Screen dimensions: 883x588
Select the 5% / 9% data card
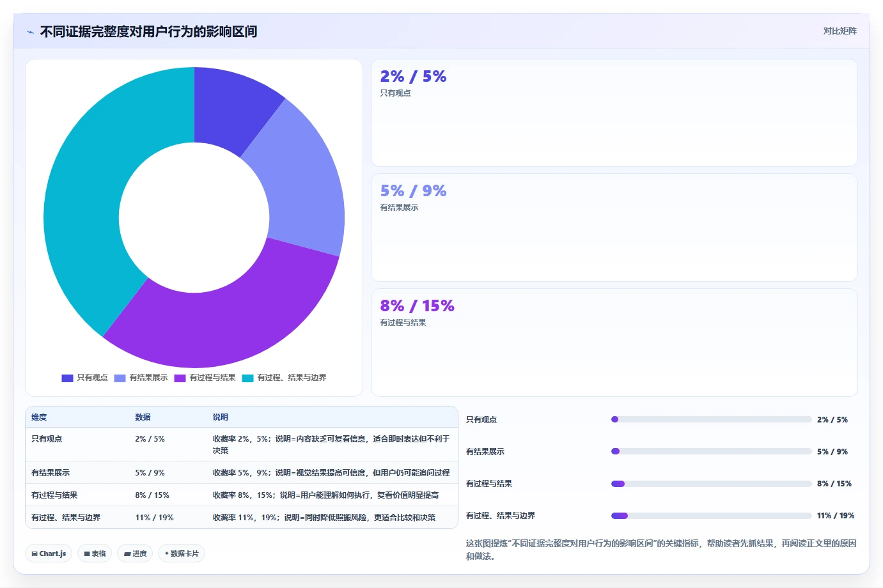tap(614, 228)
